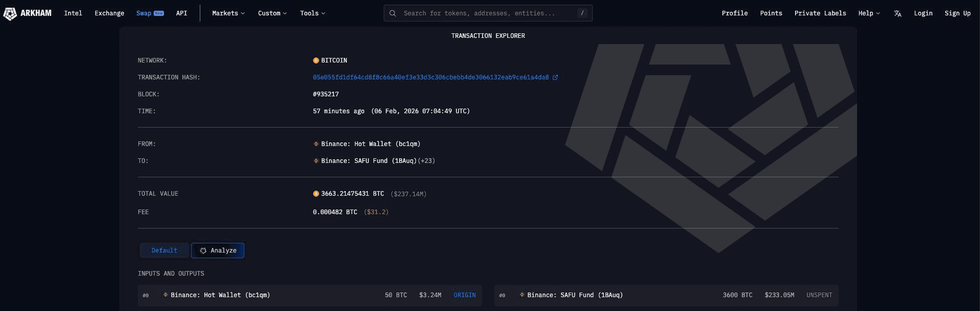Expand the Markets dropdown
Screen dimensions: 980x311
tap(228, 13)
